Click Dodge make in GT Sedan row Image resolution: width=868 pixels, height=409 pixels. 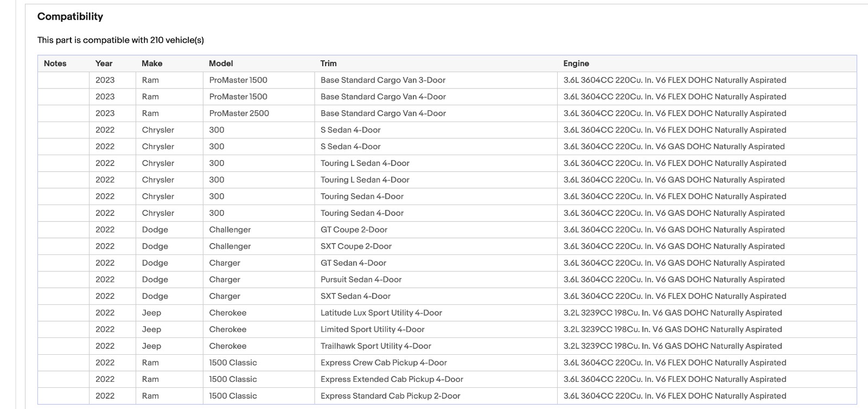pos(169,263)
